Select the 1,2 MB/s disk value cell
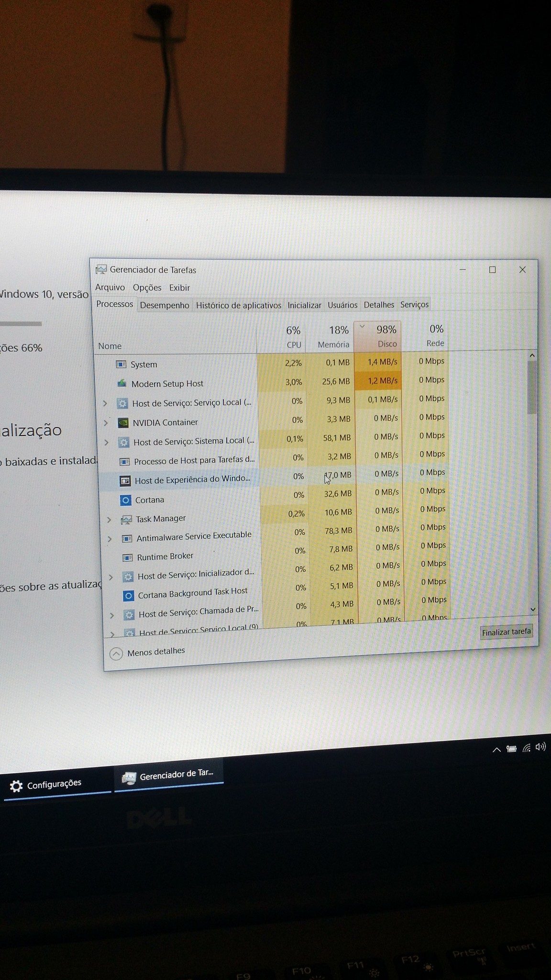 click(378, 381)
